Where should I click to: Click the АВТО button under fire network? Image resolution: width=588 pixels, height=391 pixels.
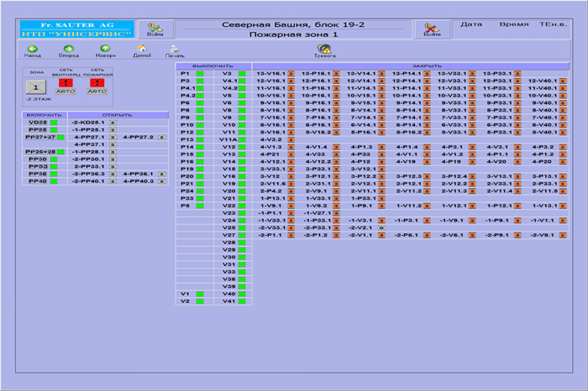click(x=97, y=91)
